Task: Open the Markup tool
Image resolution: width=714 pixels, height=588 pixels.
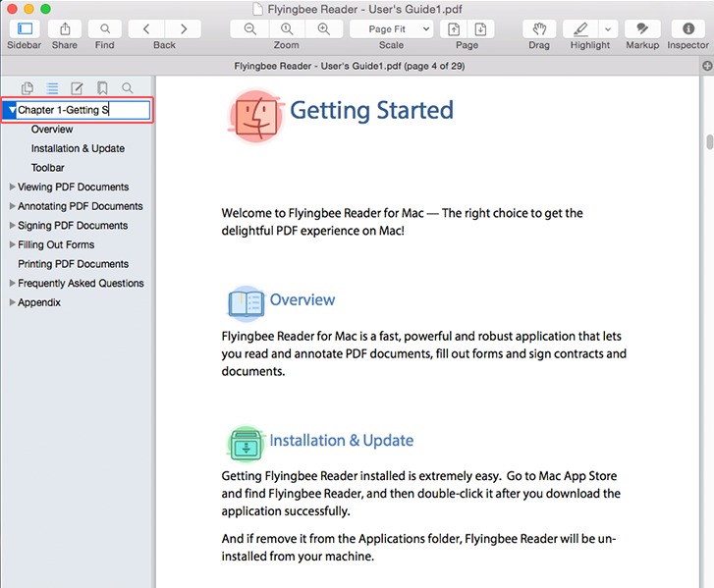Action: pos(642,29)
